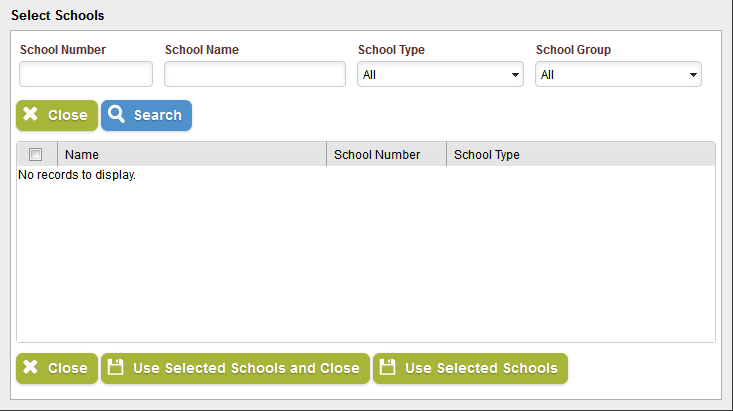Choose Use Selected Schools and Close
733x411 pixels.
click(245, 368)
